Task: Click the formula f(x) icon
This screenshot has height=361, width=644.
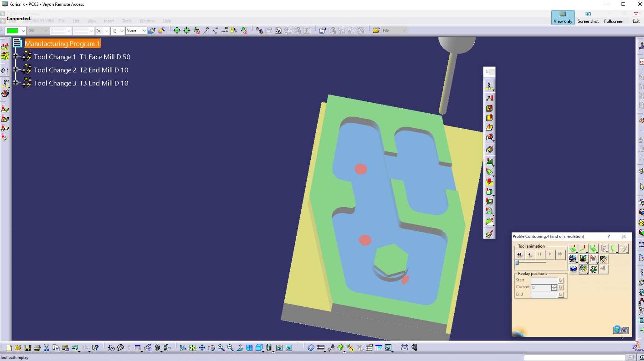Action: pyautogui.click(x=111, y=348)
